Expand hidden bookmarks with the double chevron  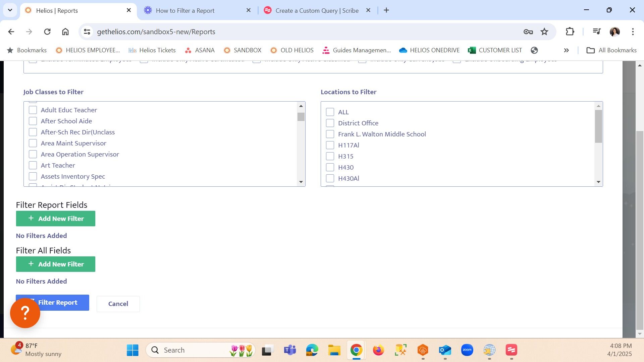(x=566, y=50)
